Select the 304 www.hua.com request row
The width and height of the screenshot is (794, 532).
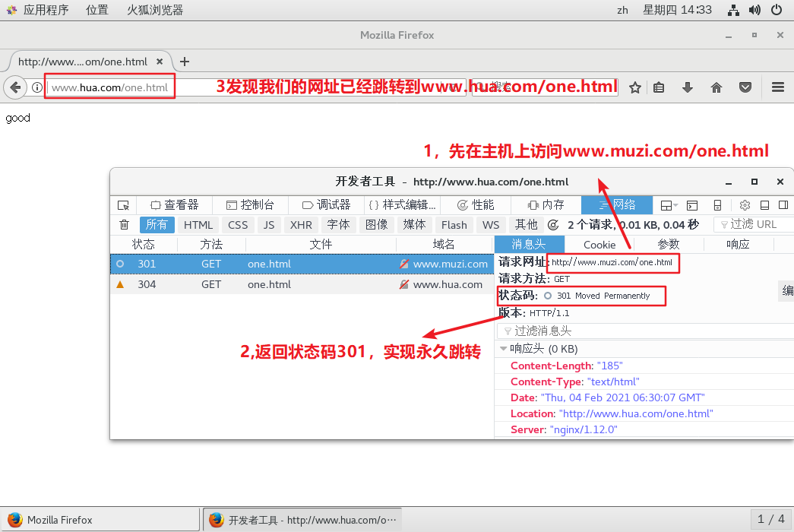pyautogui.click(x=302, y=284)
